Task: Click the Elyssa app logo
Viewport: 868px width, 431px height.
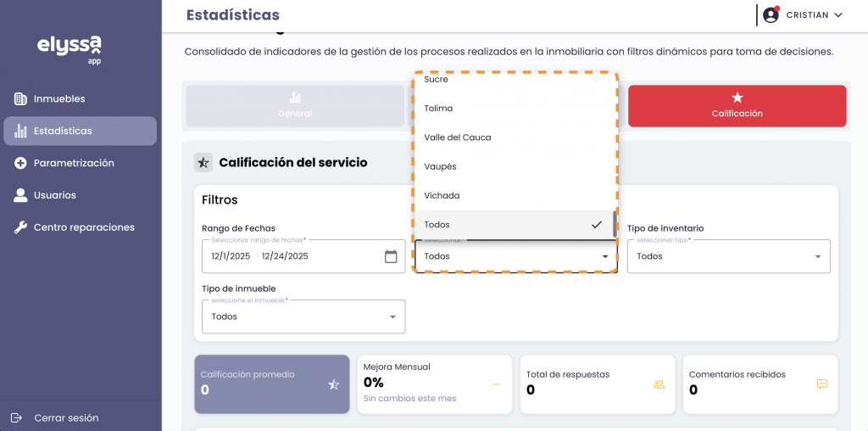Action: click(x=70, y=47)
